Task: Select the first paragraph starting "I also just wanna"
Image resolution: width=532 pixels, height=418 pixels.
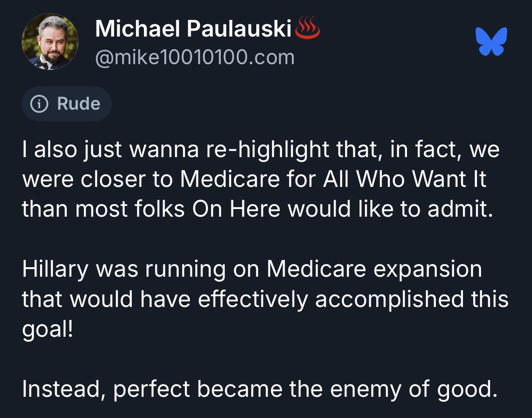Action: coord(261,180)
